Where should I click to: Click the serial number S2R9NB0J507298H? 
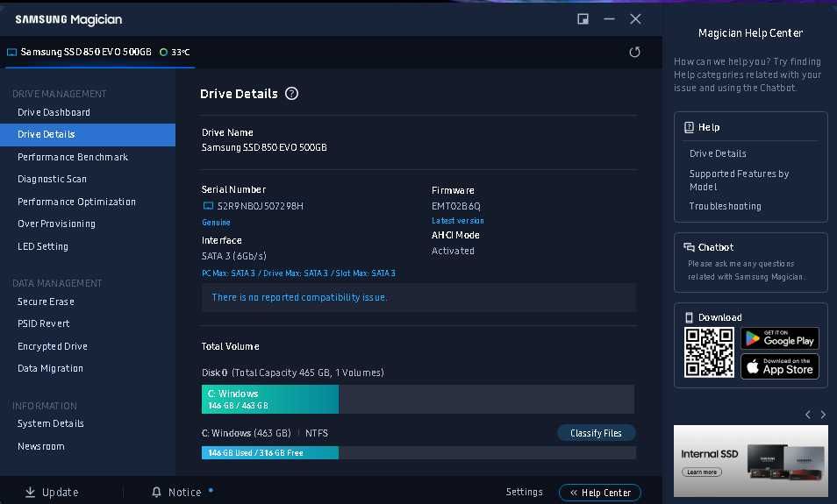pyautogui.click(x=260, y=206)
